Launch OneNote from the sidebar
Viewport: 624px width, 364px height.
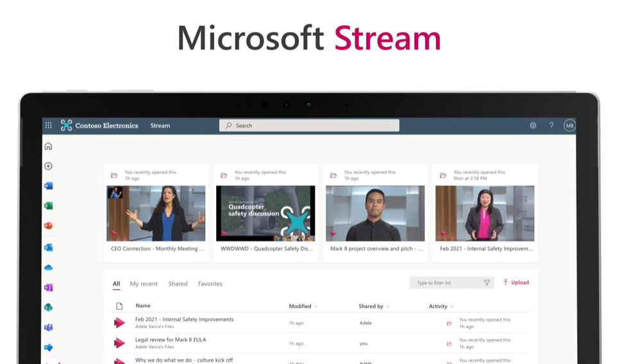pos(49,287)
